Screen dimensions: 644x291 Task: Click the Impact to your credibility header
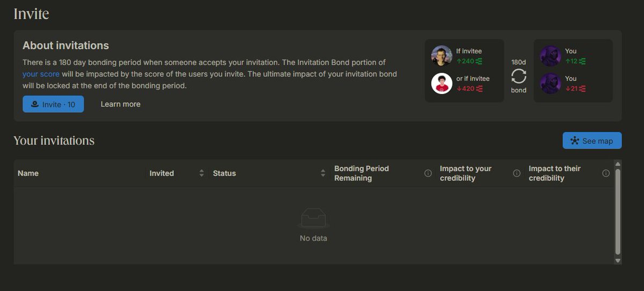(466, 173)
